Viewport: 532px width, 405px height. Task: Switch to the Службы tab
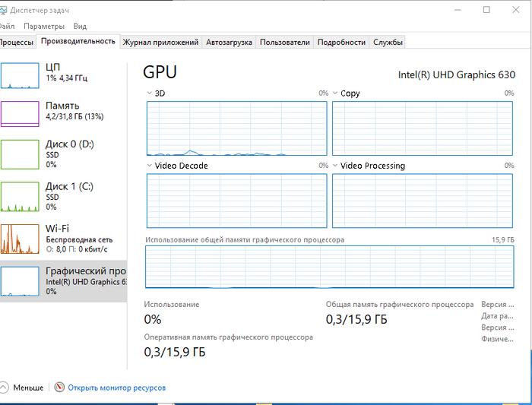[x=388, y=43]
